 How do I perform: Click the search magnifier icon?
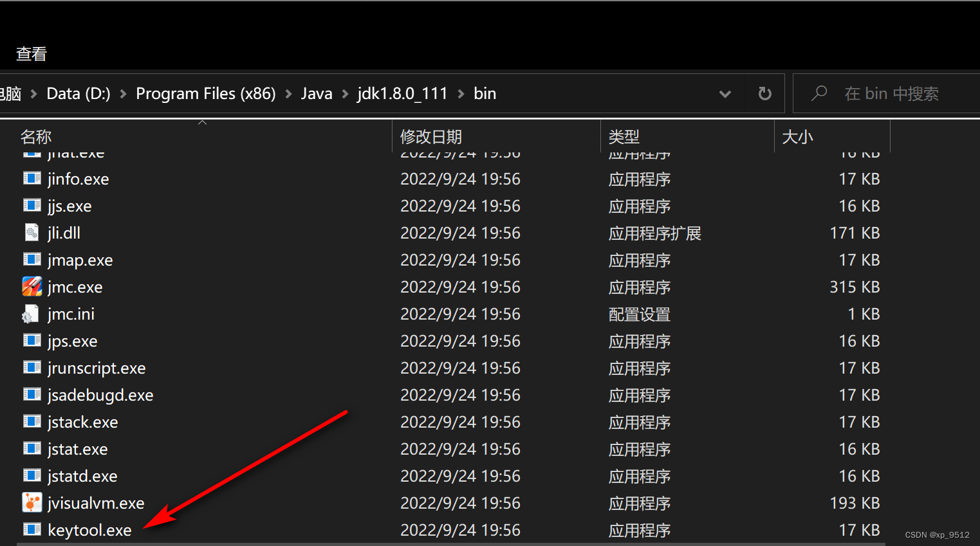click(x=819, y=93)
